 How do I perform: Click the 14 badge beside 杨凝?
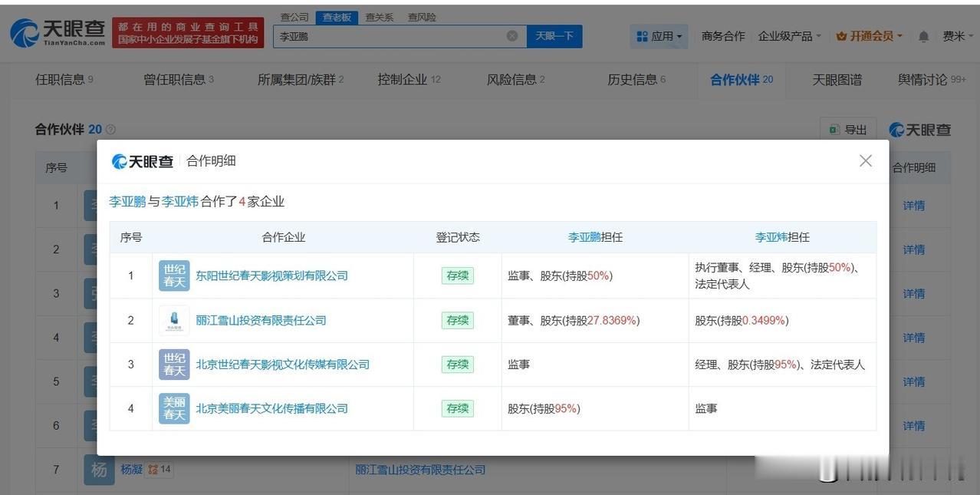[x=160, y=469]
